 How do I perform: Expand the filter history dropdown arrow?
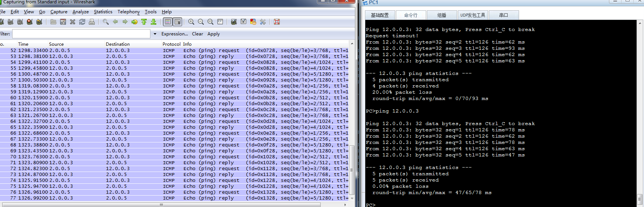(x=155, y=34)
